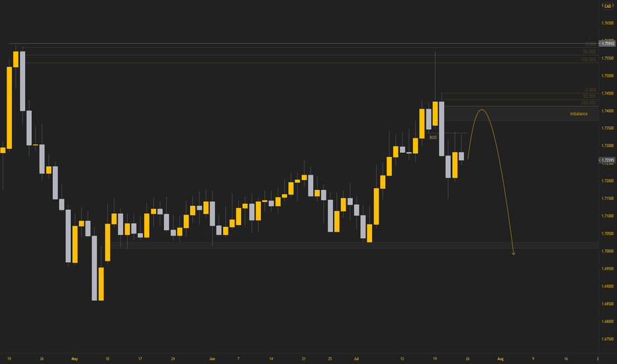Click the Jul label on the time axis
Image resolution: width=617 pixels, height=364 pixels.
click(356, 359)
